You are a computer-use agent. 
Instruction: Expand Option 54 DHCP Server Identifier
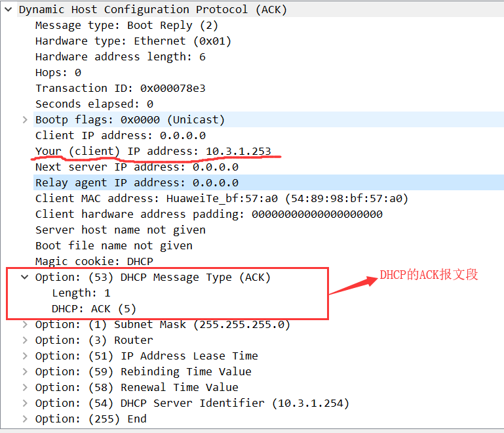pyautogui.click(x=25, y=403)
